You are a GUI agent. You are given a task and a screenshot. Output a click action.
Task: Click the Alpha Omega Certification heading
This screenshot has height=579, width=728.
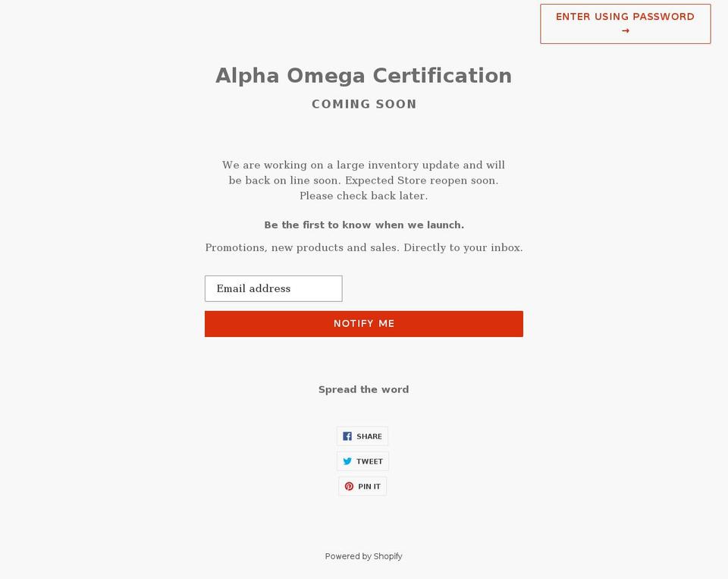coord(364,75)
